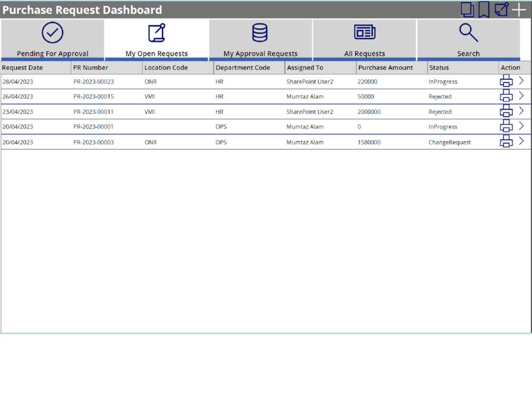Click SharePoint User2 in PR-2023-00011 row

pyautogui.click(x=310, y=112)
